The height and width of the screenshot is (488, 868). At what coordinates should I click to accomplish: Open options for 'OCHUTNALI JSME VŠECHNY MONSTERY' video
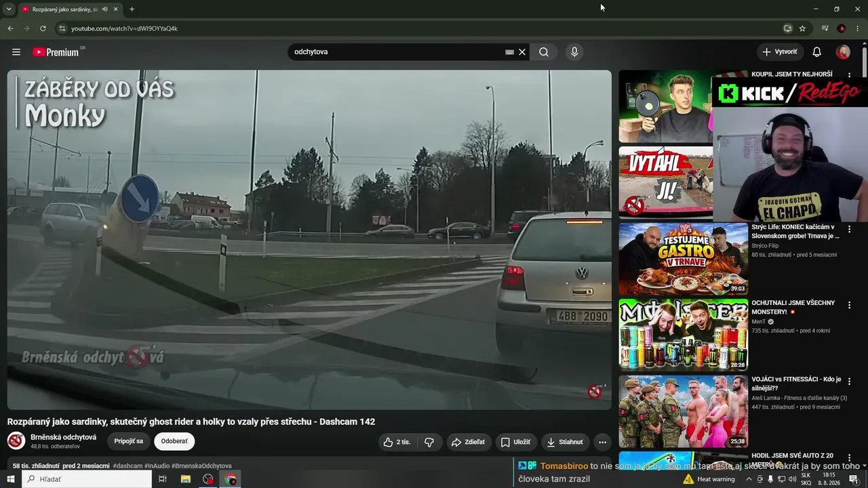849,305
